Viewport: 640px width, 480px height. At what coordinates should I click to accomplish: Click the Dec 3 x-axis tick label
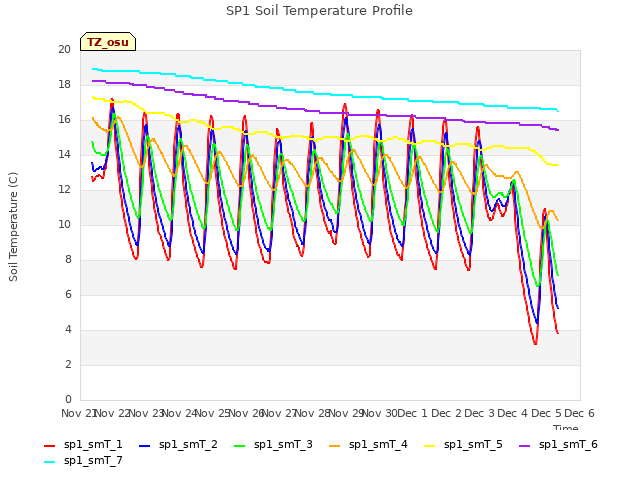479,413
